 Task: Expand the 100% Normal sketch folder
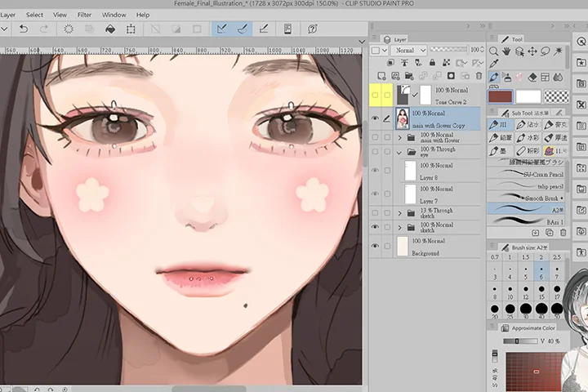point(399,227)
